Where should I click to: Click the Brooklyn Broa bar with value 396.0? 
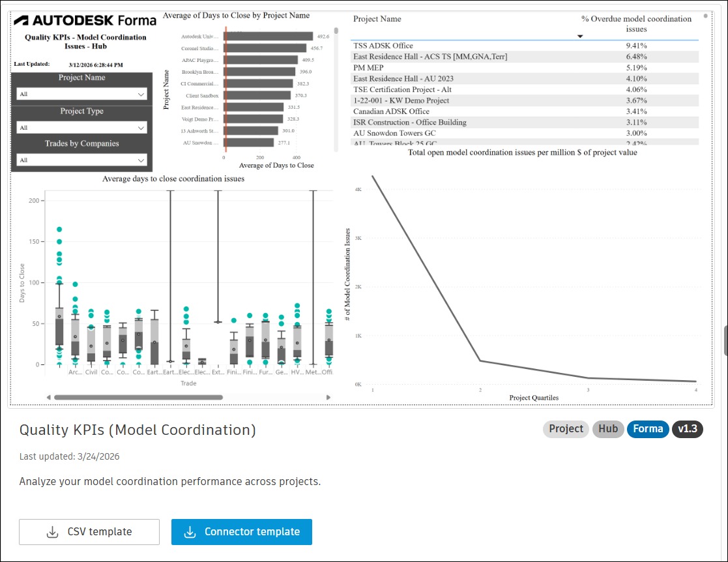259,72
